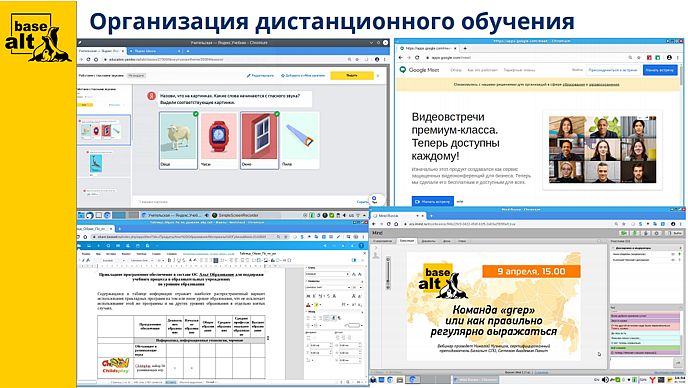Click red extension icon in Meet browser
Image resolution: width=688 pixels, height=388 pixels.
point(649,57)
